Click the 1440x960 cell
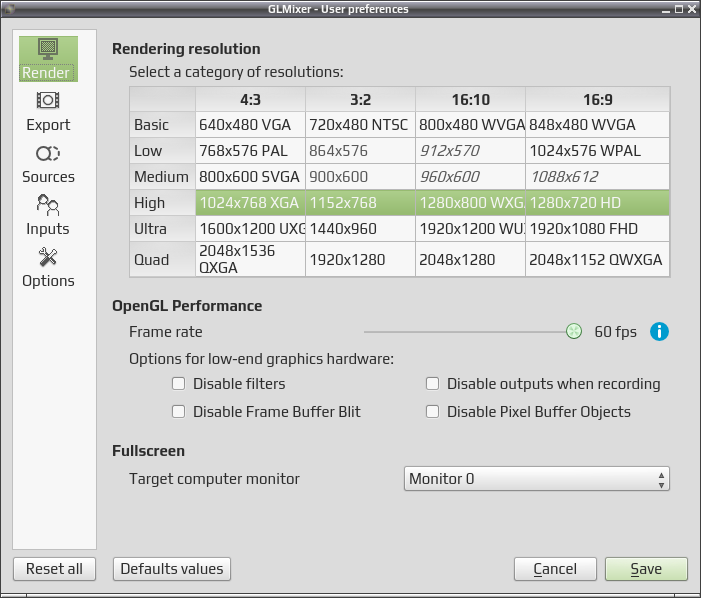The height and width of the screenshot is (598, 701). click(360, 228)
